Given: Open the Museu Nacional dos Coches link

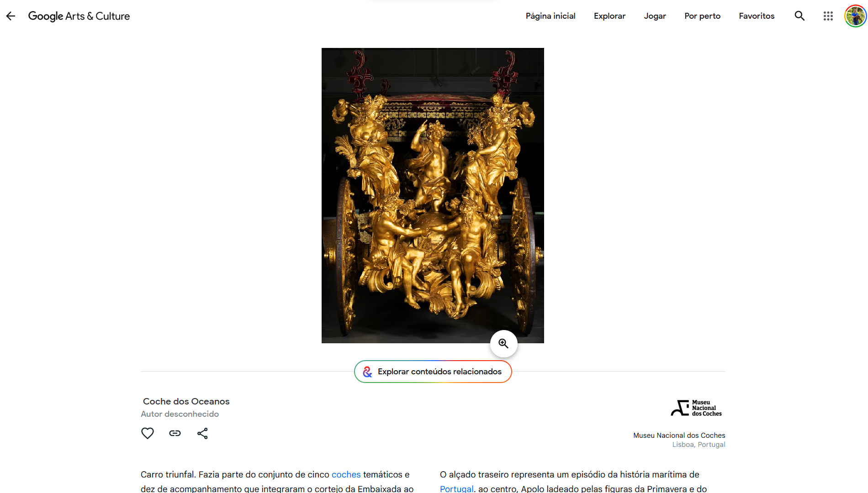Looking at the screenshot, I should coord(679,435).
